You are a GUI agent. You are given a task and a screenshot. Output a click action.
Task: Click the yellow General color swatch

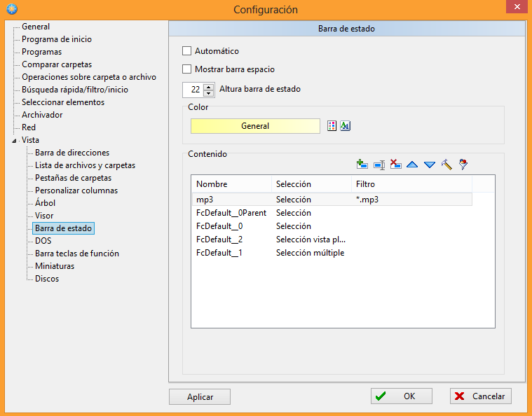click(x=255, y=126)
